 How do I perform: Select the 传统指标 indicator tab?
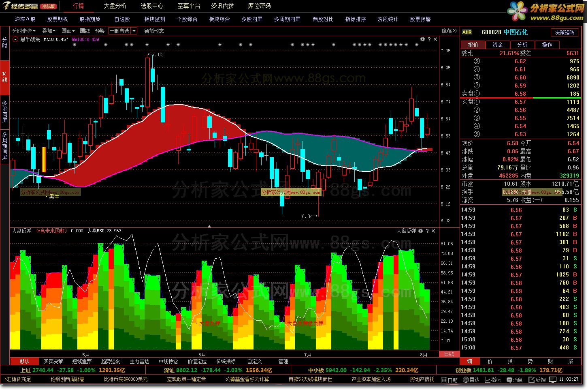point(226,361)
